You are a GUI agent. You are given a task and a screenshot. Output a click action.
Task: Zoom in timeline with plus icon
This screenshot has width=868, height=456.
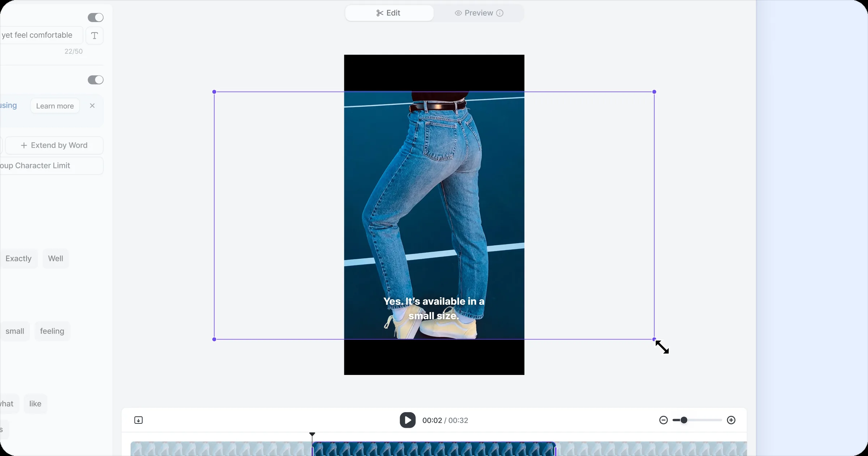[731, 420]
